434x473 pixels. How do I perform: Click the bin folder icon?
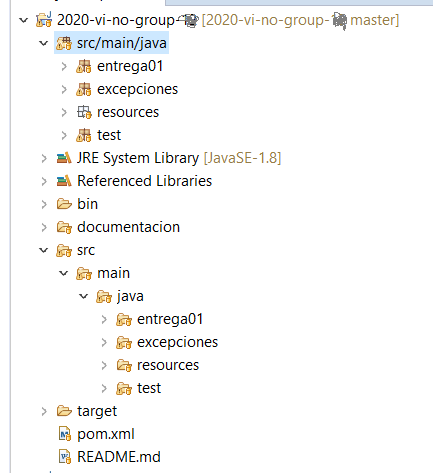click(x=64, y=204)
